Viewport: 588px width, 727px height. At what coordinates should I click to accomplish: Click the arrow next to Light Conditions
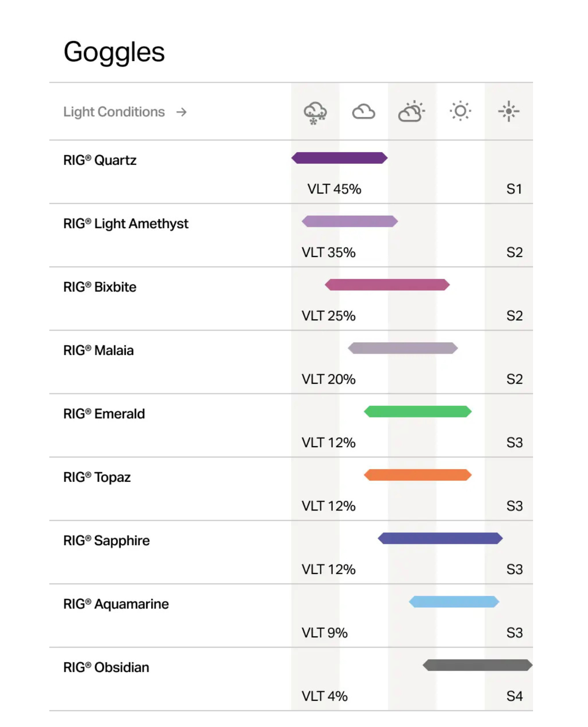pyautogui.click(x=182, y=112)
